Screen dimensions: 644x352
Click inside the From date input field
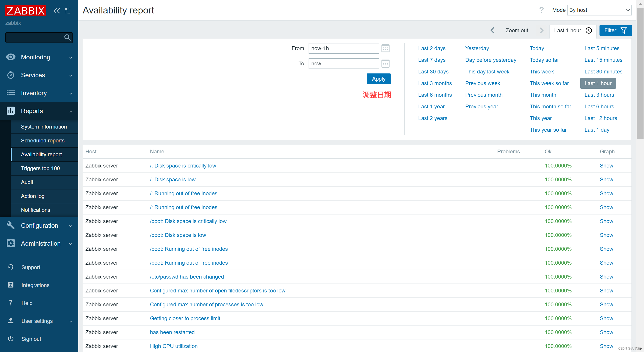[343, 48]
